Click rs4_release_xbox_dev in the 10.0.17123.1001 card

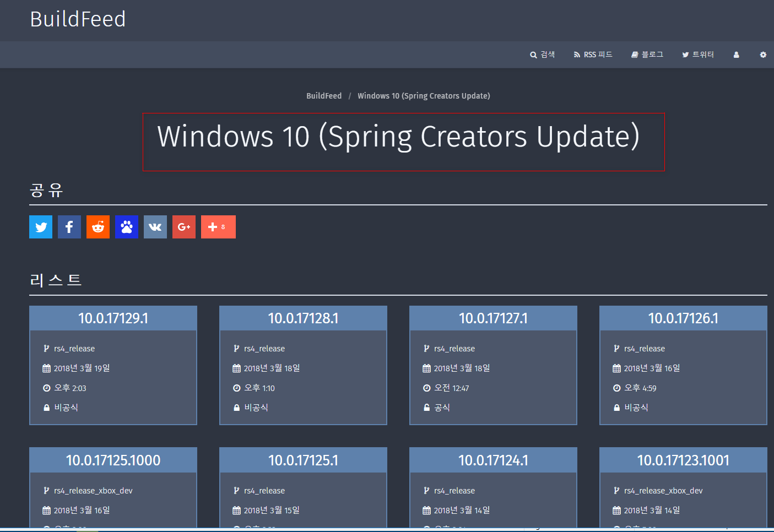[663, 491]
